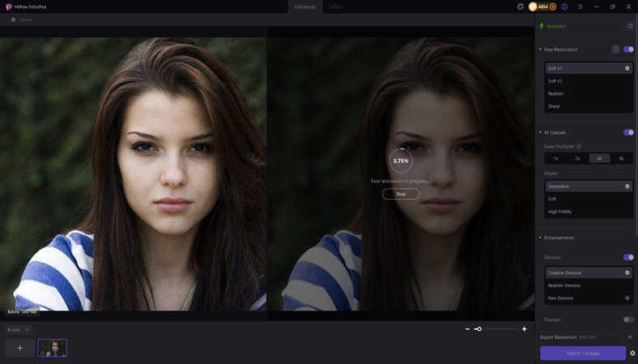Open the user account profile icon
This screenshot has height=364, width=638.
click(x=564, y=7)
